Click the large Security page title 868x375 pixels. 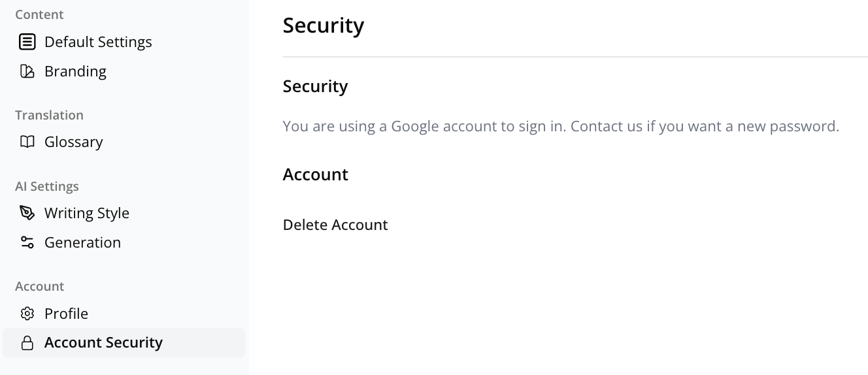[324, 25]
